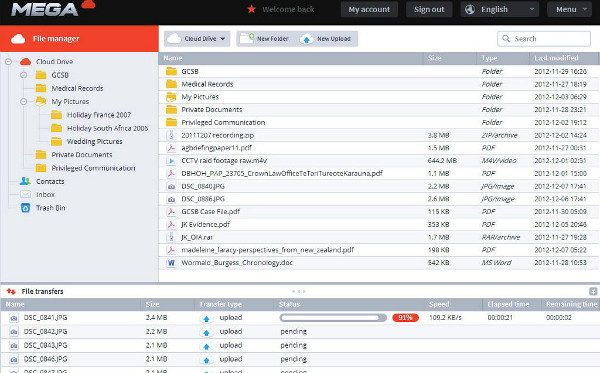Click the New Folder icon
Image resolution: width=600 pixels, height=373 pixels.
[x=247, y=38]
